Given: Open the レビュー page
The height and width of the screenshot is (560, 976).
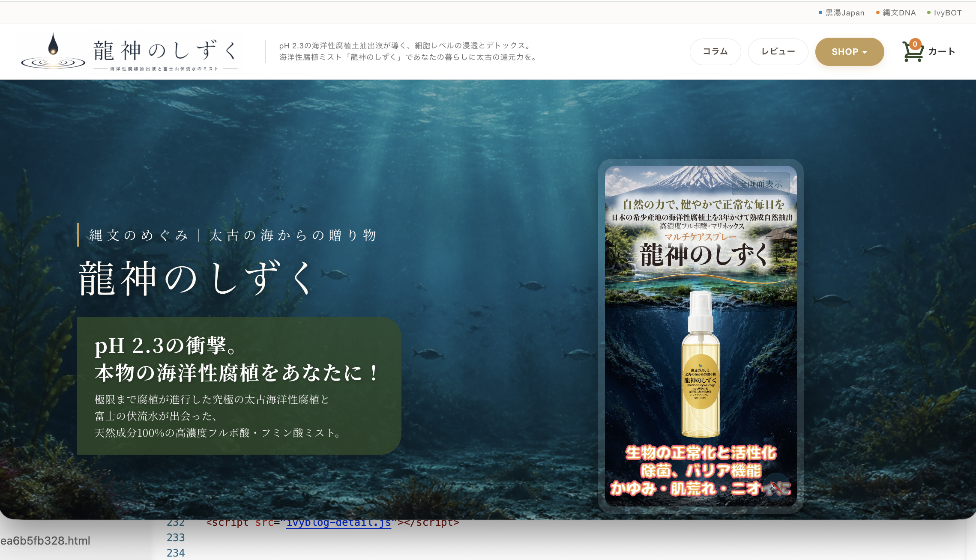Looking at the screenshot, I should point(778,52).
